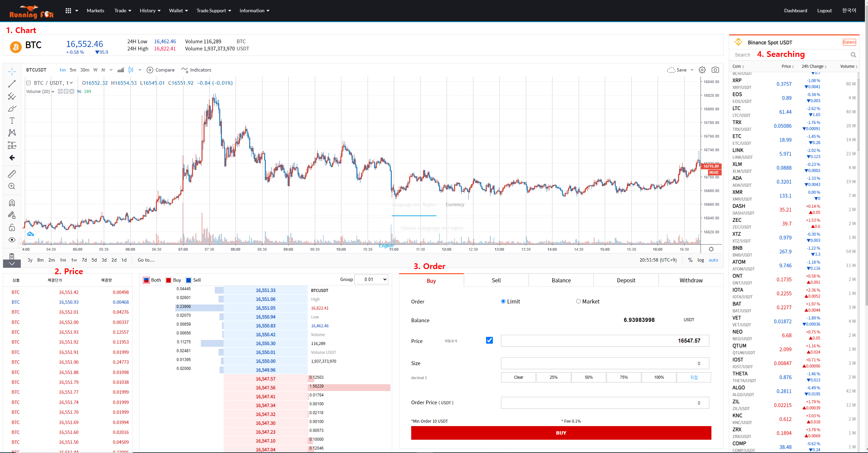Switch to the Sell tab
The image size is (868, 453).
pos(496,280)
